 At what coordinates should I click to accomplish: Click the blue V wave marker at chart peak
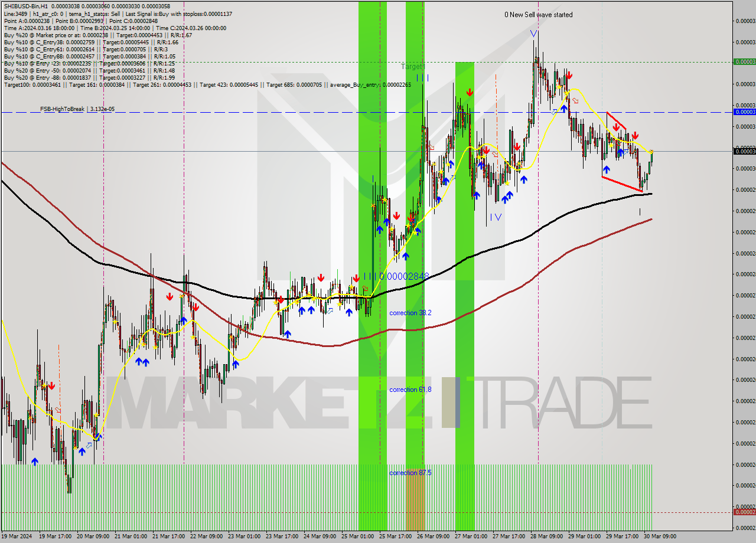click(x=534, y=34)
